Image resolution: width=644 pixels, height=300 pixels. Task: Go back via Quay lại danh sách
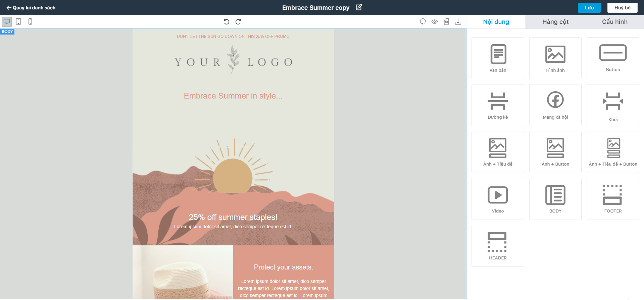point(31,8)
